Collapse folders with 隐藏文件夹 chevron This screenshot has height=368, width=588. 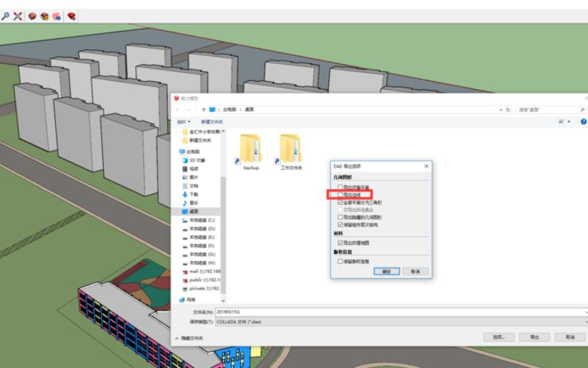click(176, 338)
